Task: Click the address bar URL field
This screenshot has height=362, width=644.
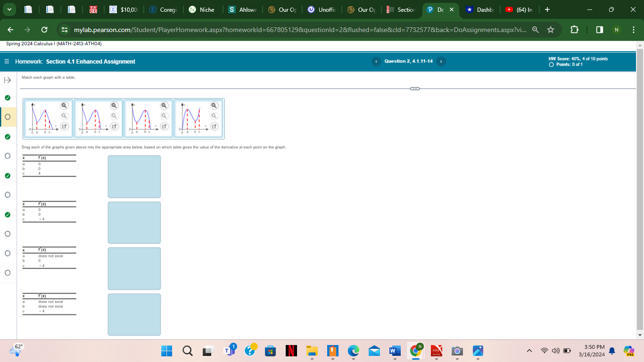Action: click(x=299, y=30)
